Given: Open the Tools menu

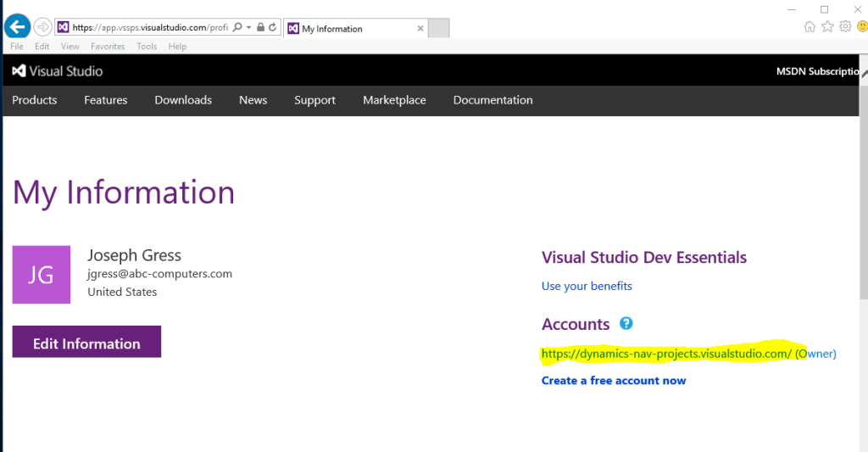Looking at the screenshot, I should coord(147,47).
